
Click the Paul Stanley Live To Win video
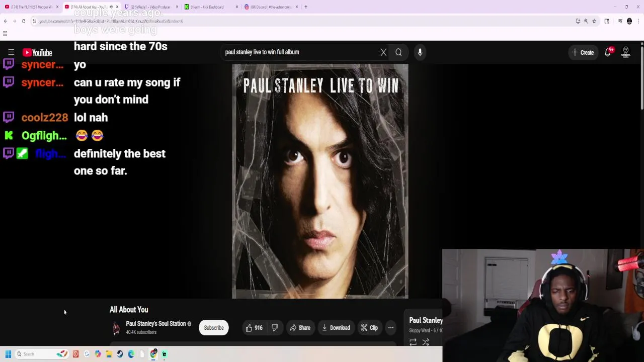coord(320,181)
